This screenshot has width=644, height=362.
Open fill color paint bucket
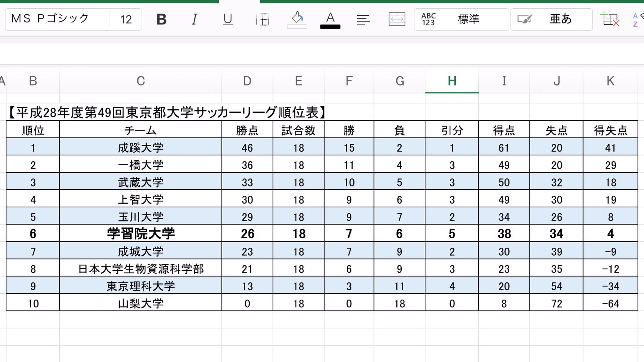coord(297,19)
